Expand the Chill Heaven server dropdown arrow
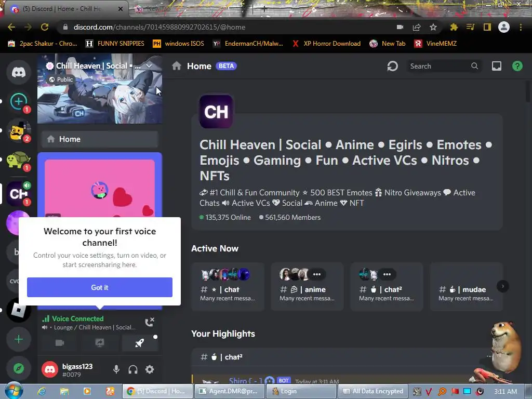Screen dimensions: 532x399 pos(149,66)
